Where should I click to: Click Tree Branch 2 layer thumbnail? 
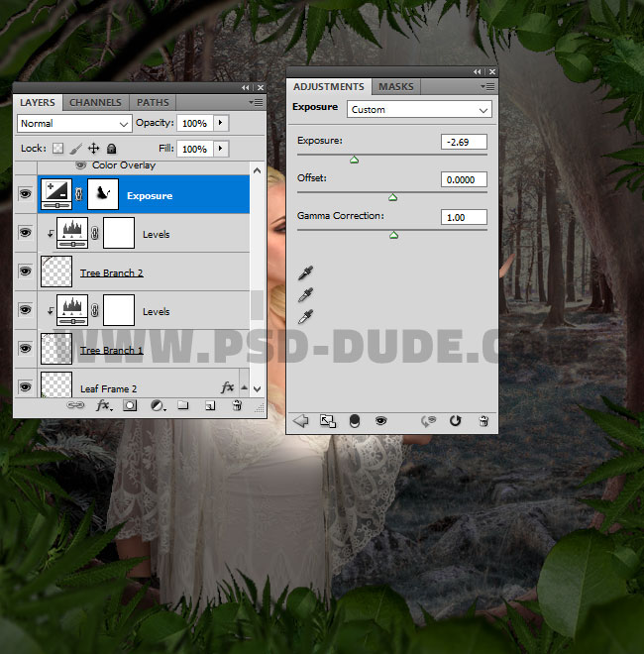pos(56,272)
